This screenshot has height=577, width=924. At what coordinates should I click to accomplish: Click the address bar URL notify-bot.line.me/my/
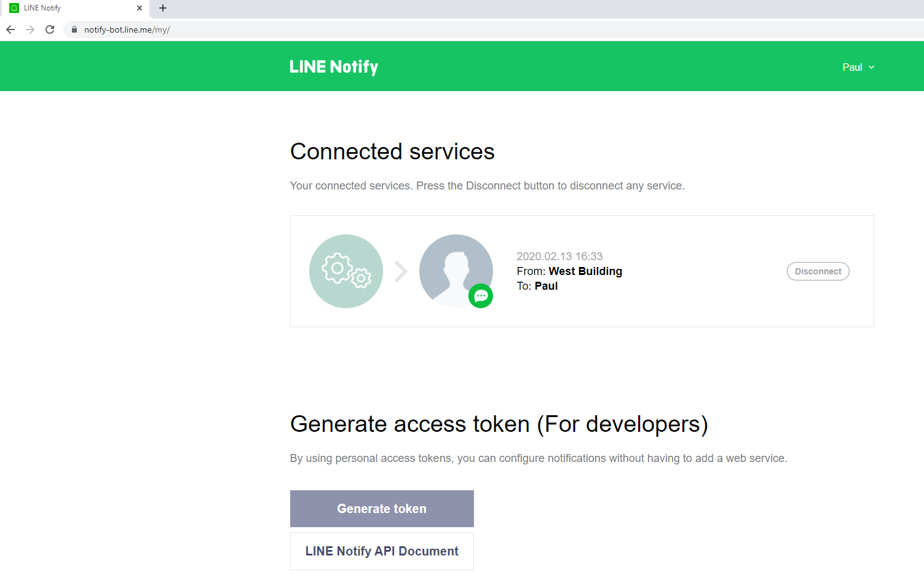[x=127, y=30]
